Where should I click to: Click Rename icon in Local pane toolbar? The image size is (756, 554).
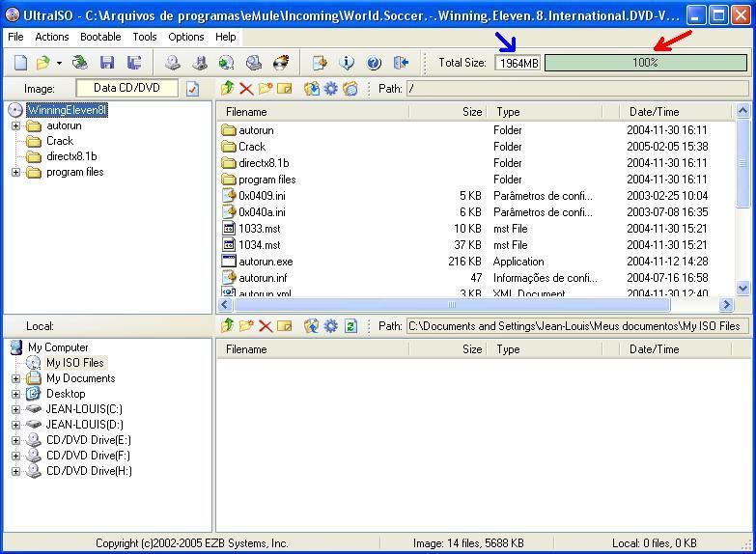[x=285, y=326]
